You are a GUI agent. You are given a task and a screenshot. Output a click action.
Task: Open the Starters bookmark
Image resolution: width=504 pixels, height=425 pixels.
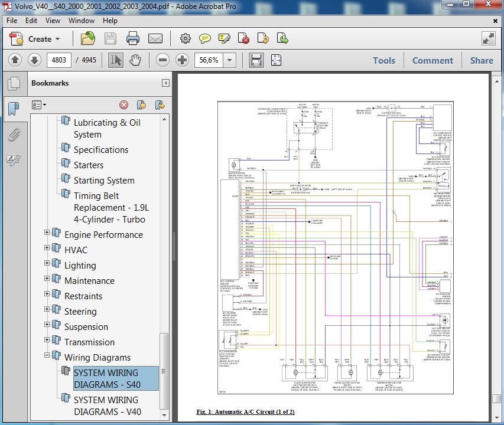tap(89, 165)
